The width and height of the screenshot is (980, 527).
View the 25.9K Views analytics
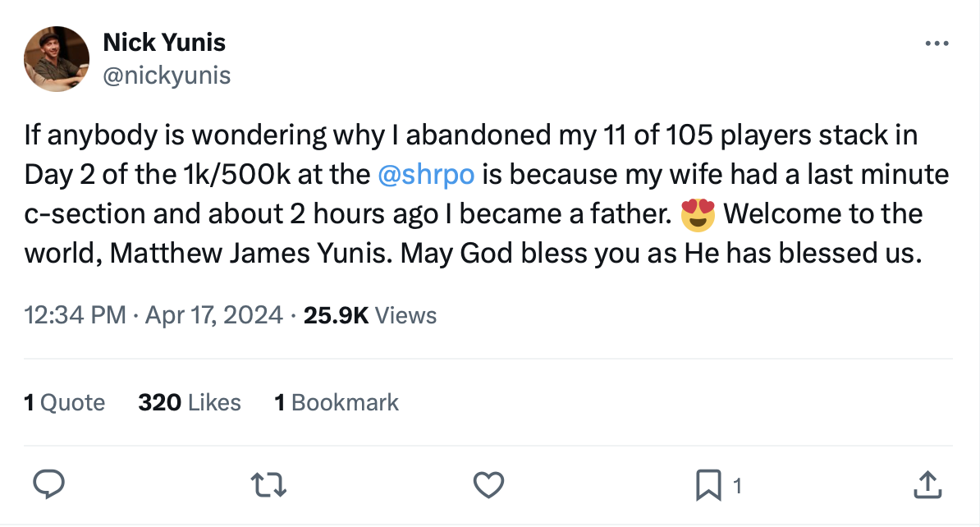pos(370,315)
